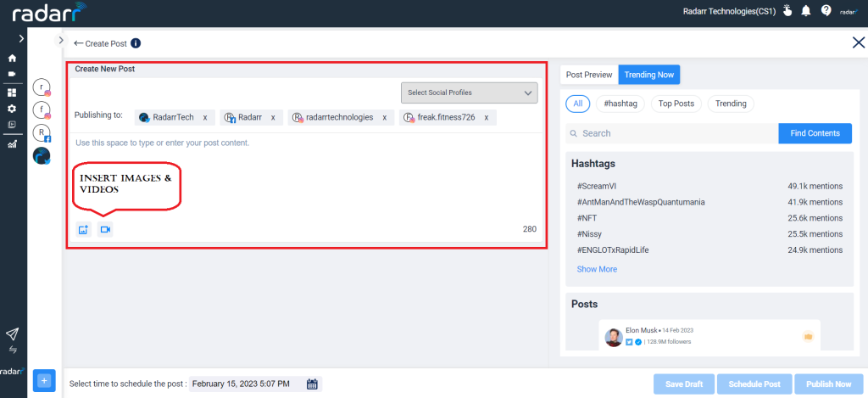The height and width of the screenshot is (398, 868).
Task: Click the Create Post info icon
Action: (136, 43)
